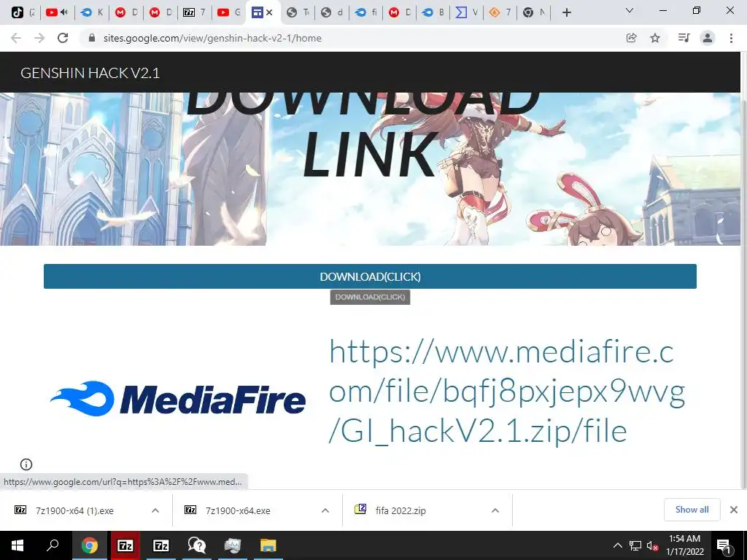Viewport: 747px width, 560px height.
Task: Click the DOWNLOAD(CLICK) button
Action: coord(370,276)
